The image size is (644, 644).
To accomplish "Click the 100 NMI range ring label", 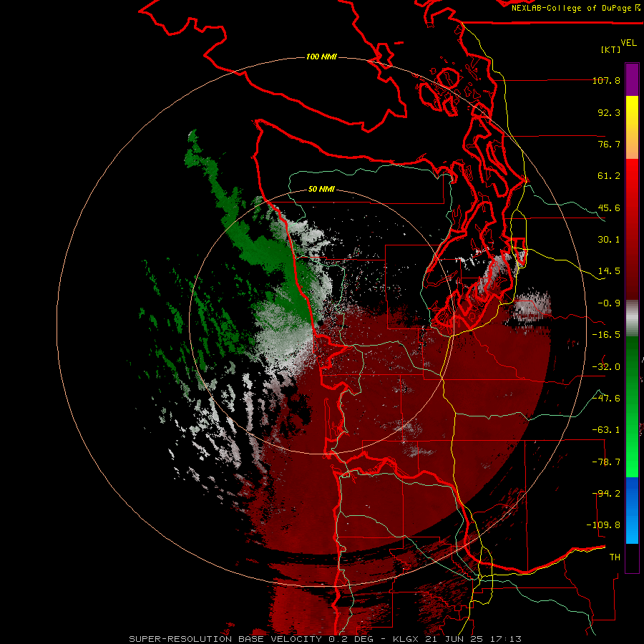I will [x=321, y=57].
